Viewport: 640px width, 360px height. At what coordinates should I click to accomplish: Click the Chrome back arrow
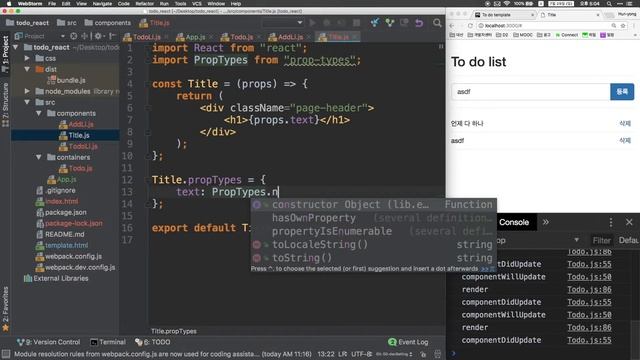point(452,25)
